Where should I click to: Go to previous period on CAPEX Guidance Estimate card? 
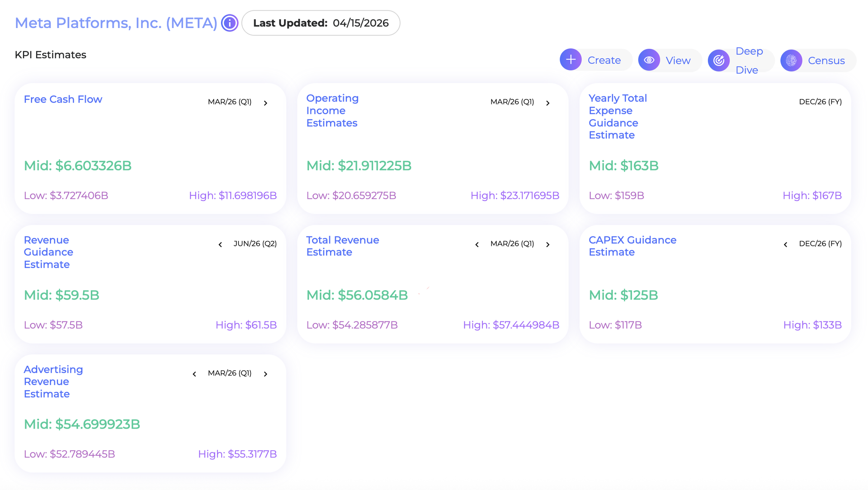[786, 245]
